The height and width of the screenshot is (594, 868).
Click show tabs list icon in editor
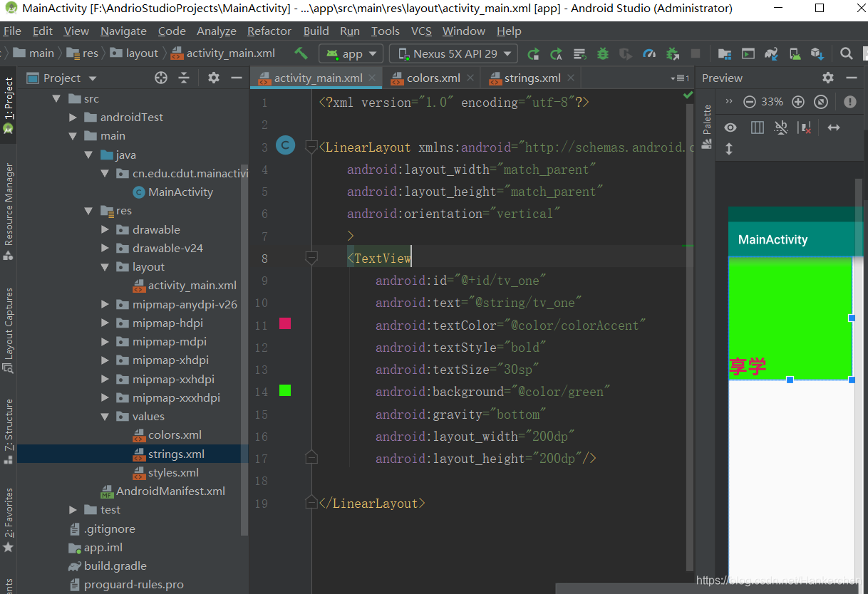681,78
